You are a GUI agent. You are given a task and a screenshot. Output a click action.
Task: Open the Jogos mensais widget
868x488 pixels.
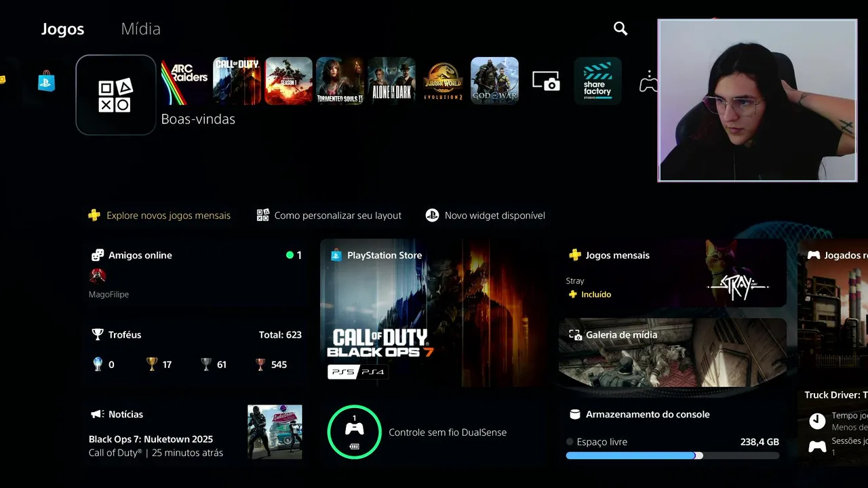[673, 273]
